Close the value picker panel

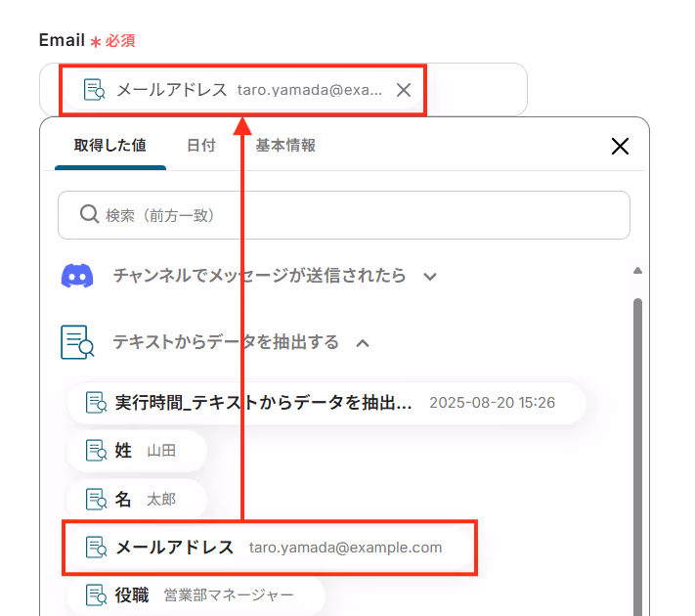coord(620,146)
